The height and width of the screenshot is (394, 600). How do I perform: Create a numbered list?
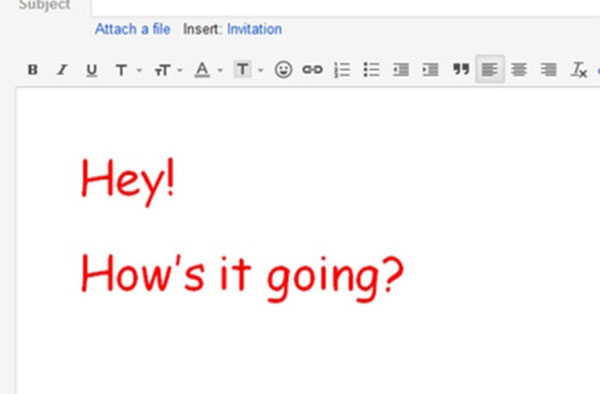coord(342,70)
